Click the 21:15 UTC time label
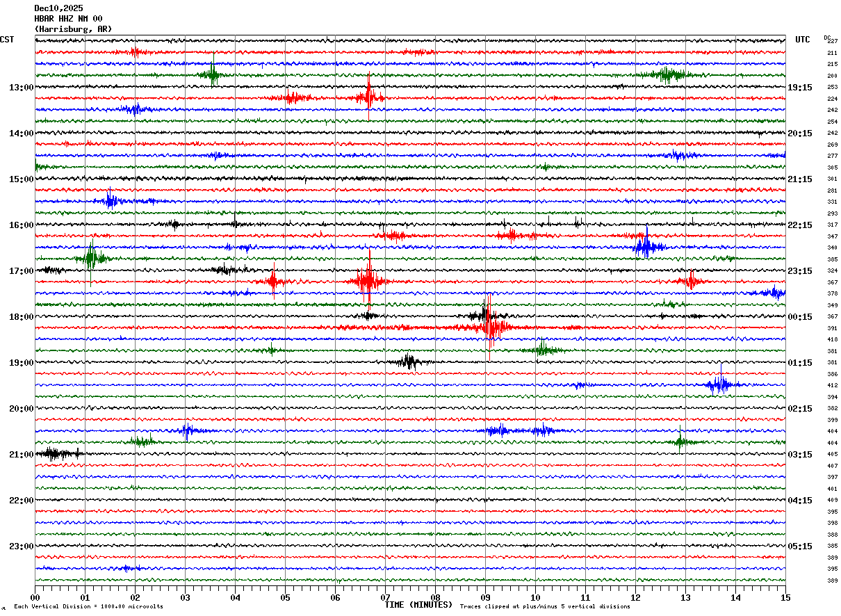Screen dimensions: 841x616 800,179
